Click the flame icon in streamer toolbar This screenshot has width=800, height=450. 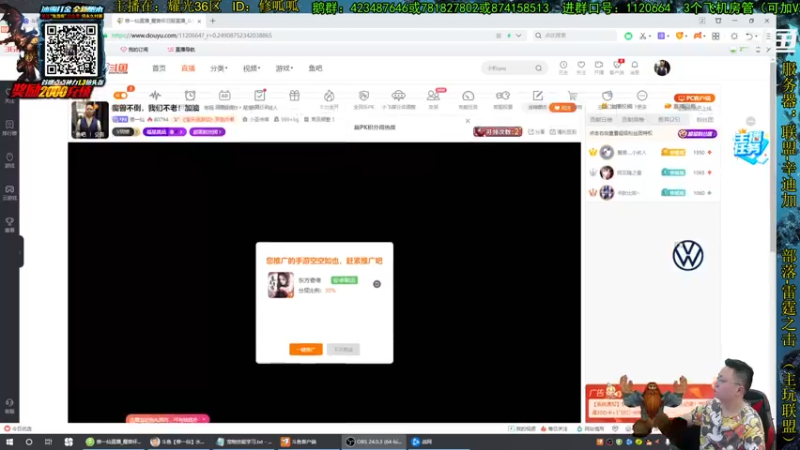click(329, 95)
